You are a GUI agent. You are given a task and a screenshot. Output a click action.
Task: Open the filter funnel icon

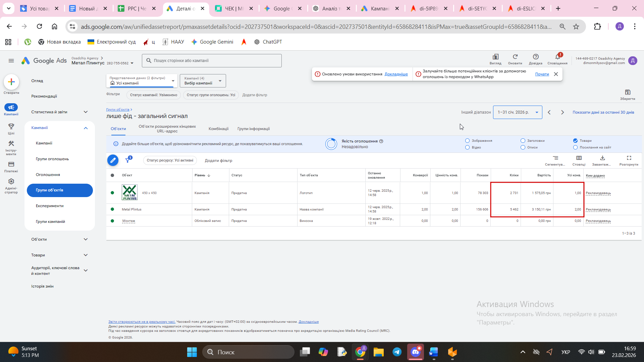[x=128, y=160]
